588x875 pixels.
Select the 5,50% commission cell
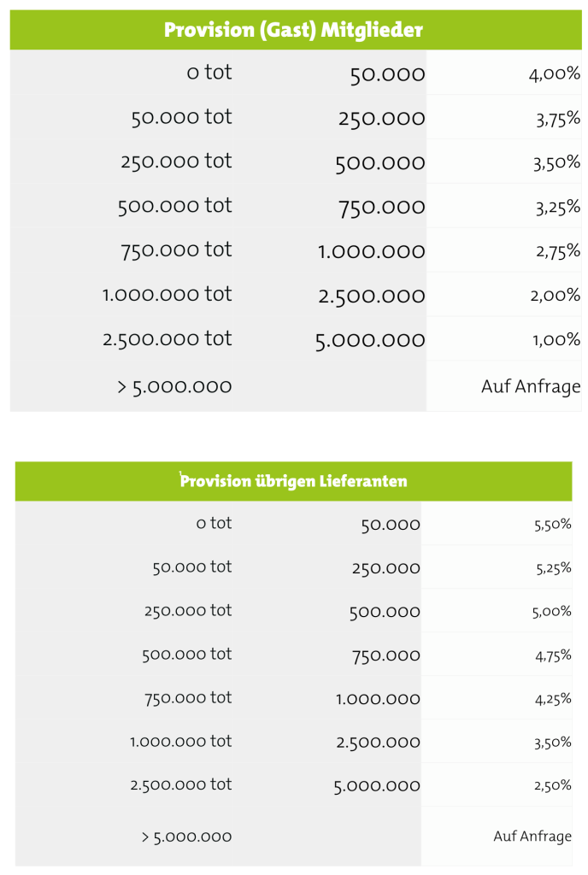552,525
